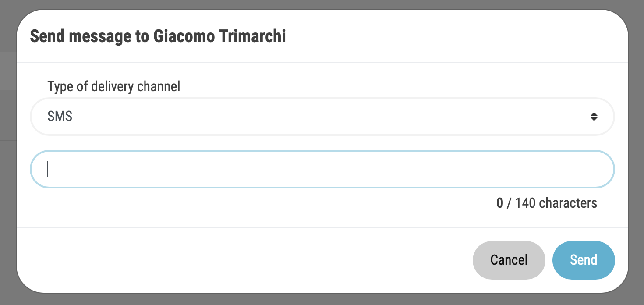644x305 pixels.
Task: Click the blue Send label to submit
Action: pos(584,260)
